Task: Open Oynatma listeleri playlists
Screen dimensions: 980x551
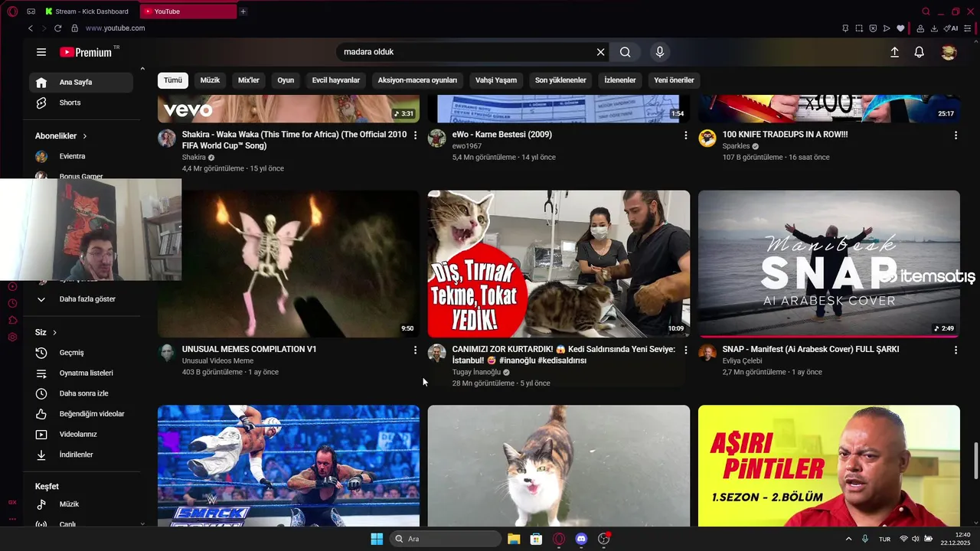Action: (x=81, y=373)
